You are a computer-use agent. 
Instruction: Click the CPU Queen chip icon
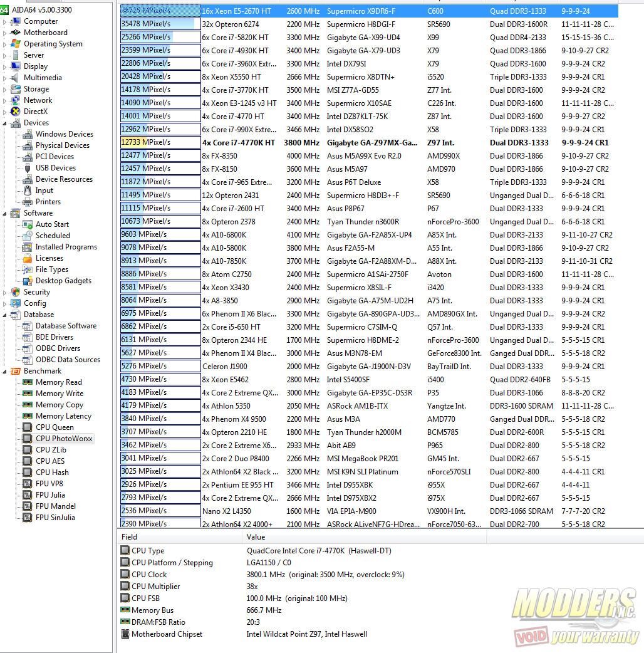[x=28, y=427]
